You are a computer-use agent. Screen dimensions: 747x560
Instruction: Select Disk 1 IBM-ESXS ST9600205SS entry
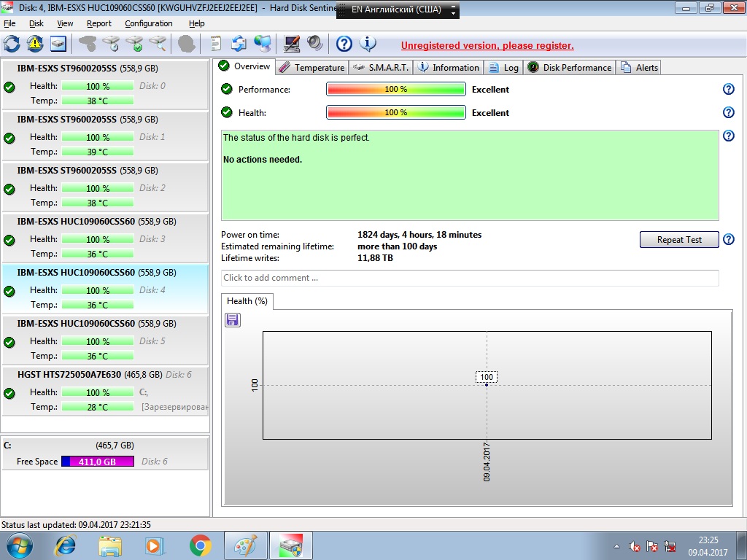(x=105, y=136)
